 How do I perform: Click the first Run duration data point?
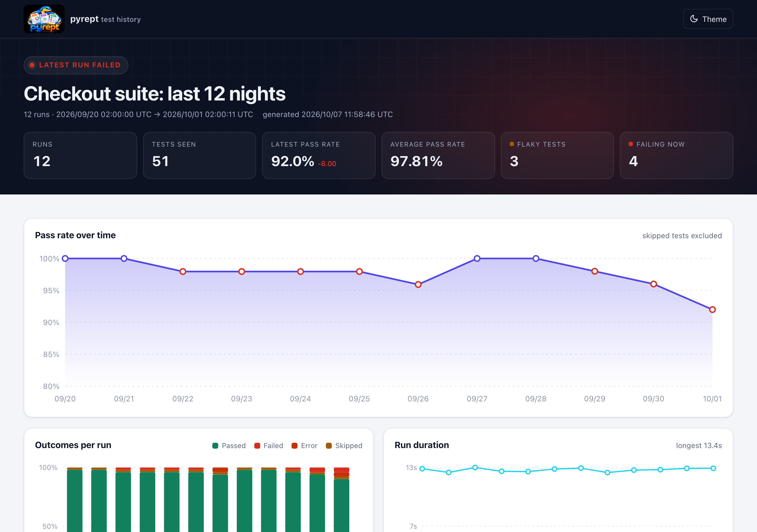[422, 469]
